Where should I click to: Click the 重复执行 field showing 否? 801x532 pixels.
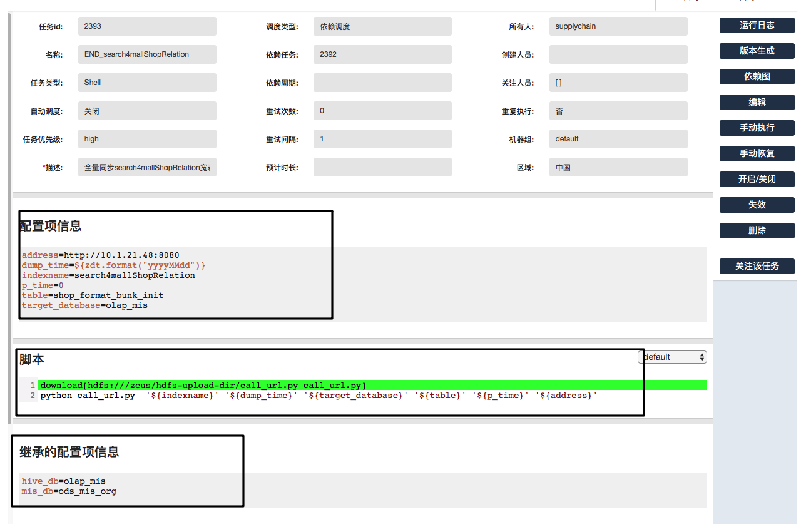(618, 111)
